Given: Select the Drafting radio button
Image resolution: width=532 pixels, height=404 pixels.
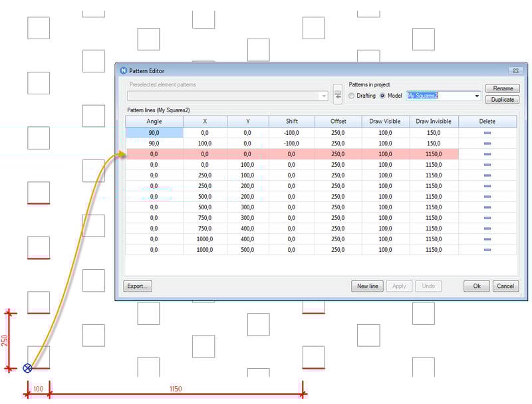Looking at the screenshot, I should click(352, 96).
